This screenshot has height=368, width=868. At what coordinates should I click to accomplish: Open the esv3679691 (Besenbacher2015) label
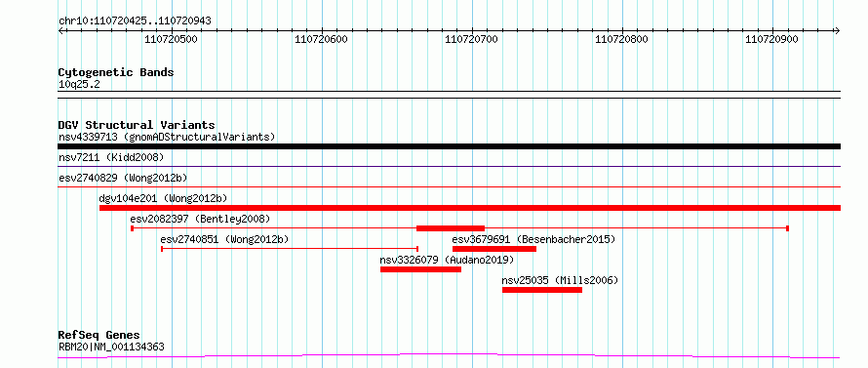pos(533,239)
